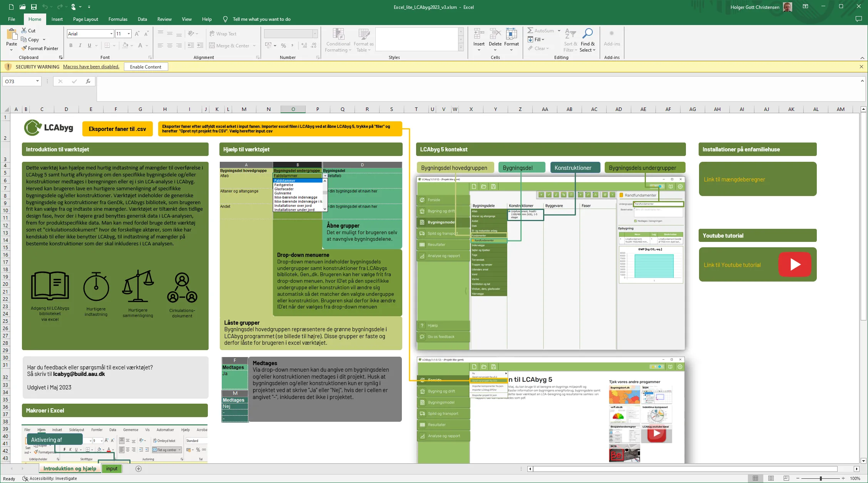The image size is (868, 483).
Task: Click the Enable Content button
Action: click(x=146, y=67)
